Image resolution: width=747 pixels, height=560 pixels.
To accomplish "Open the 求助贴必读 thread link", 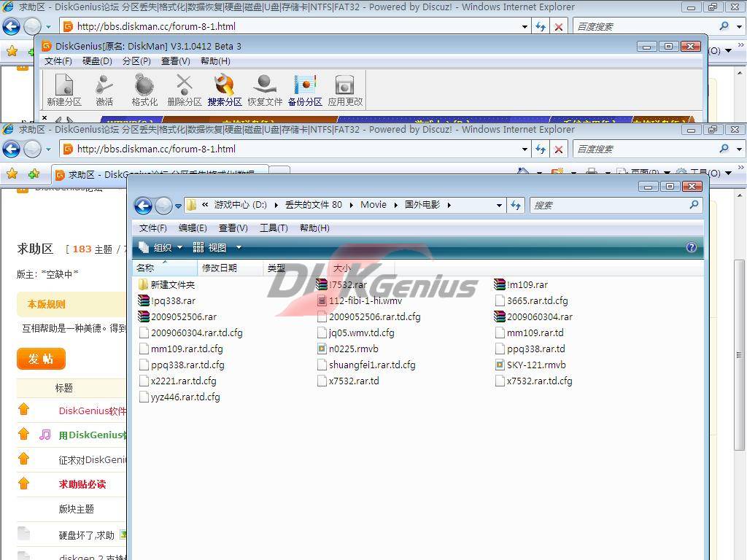I will point(82,484).
